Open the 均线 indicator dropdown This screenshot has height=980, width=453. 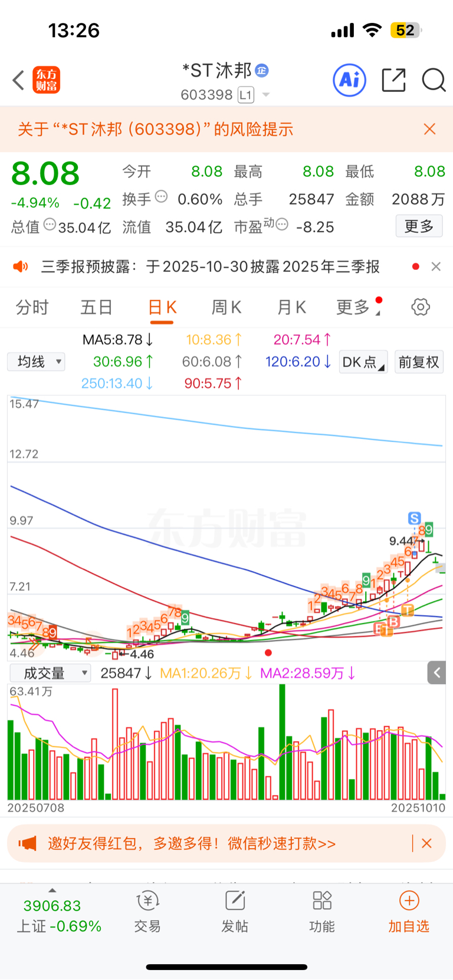pyautogui.click(x=36, y=362)
